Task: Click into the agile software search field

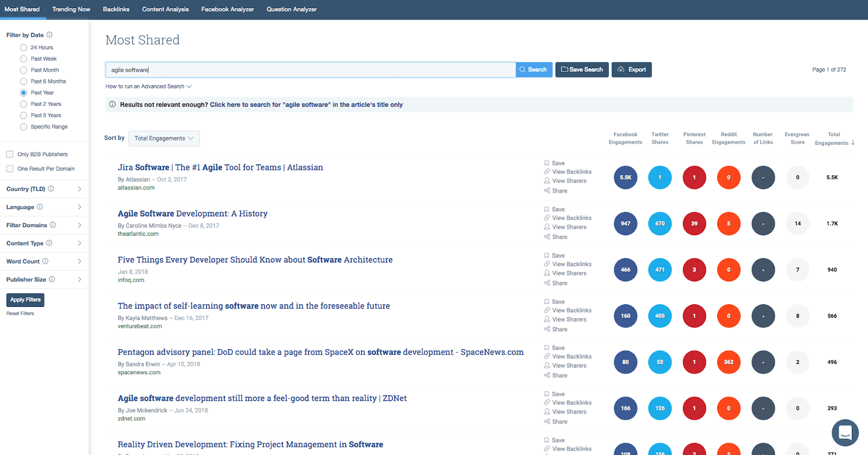Action: coord(309,70)
